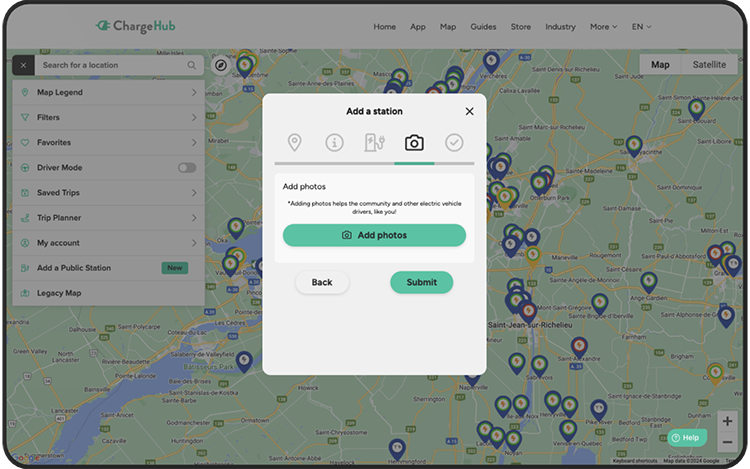750x469 pixels.
Task: Expand the Favorites row chevron
Action: point(194,142)
